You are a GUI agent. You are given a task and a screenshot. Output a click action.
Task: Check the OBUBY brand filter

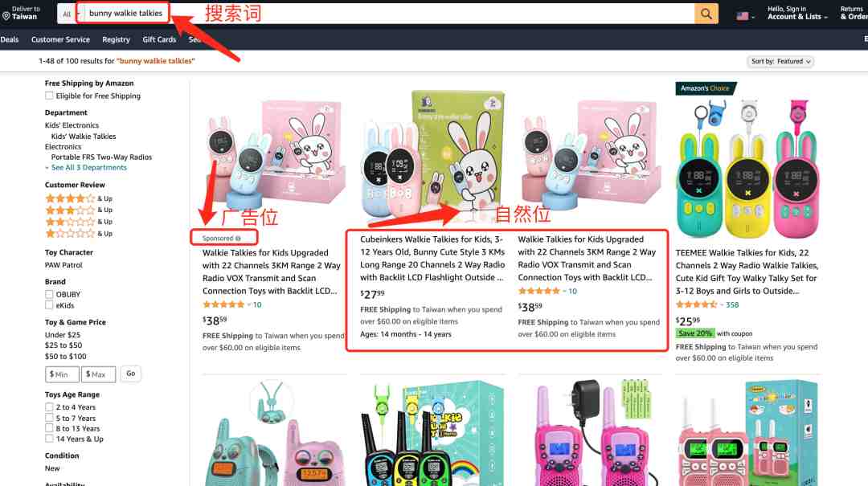click(x=49, y=295)
